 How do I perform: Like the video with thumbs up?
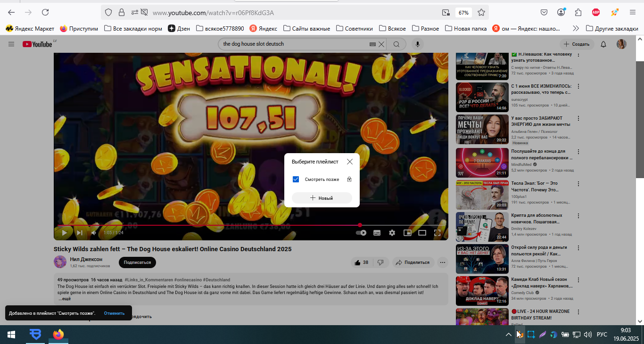[x=362, y=262]
